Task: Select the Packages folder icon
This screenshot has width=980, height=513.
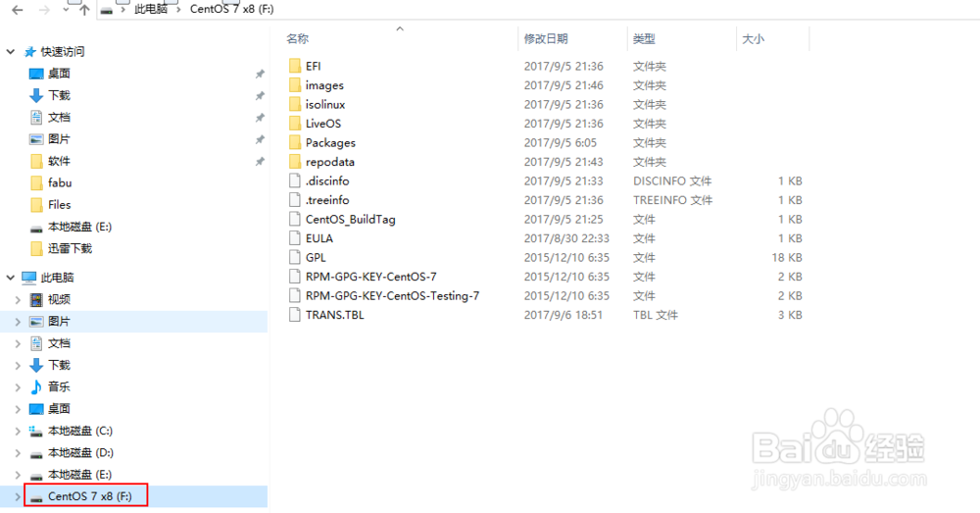Action: click(295, 142)
